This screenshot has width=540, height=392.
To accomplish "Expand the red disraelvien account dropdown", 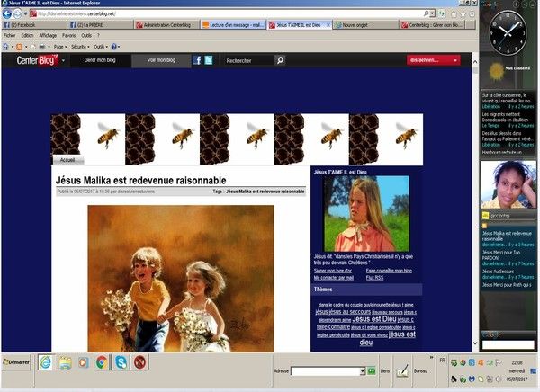I will (455, 60).
